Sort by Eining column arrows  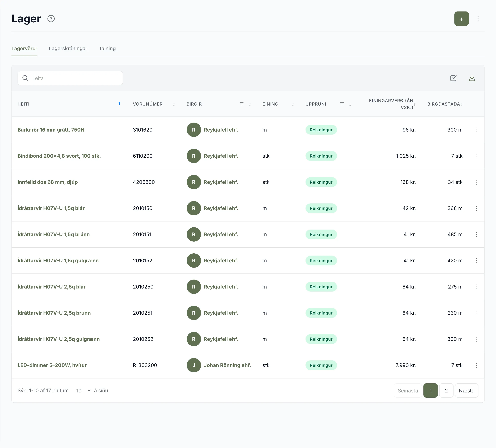tap(293, 104)
